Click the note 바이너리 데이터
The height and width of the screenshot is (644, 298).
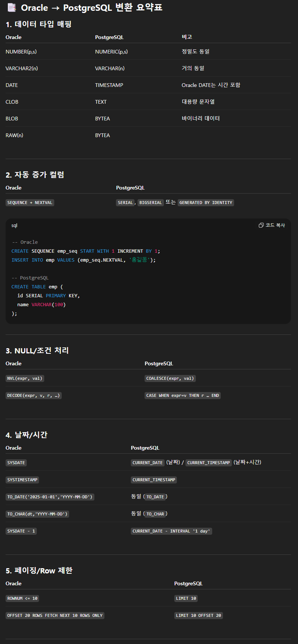(x=201, y=118)
